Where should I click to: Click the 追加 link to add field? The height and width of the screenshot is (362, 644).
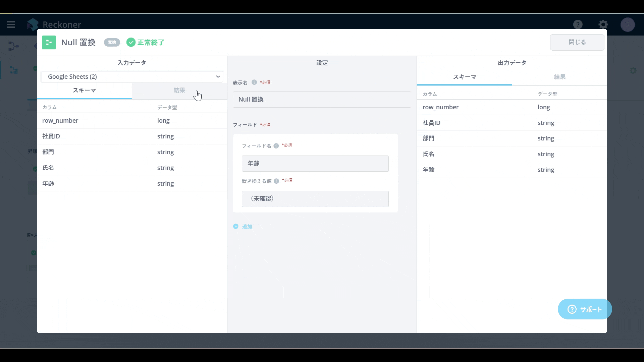(x=247, y=227)
